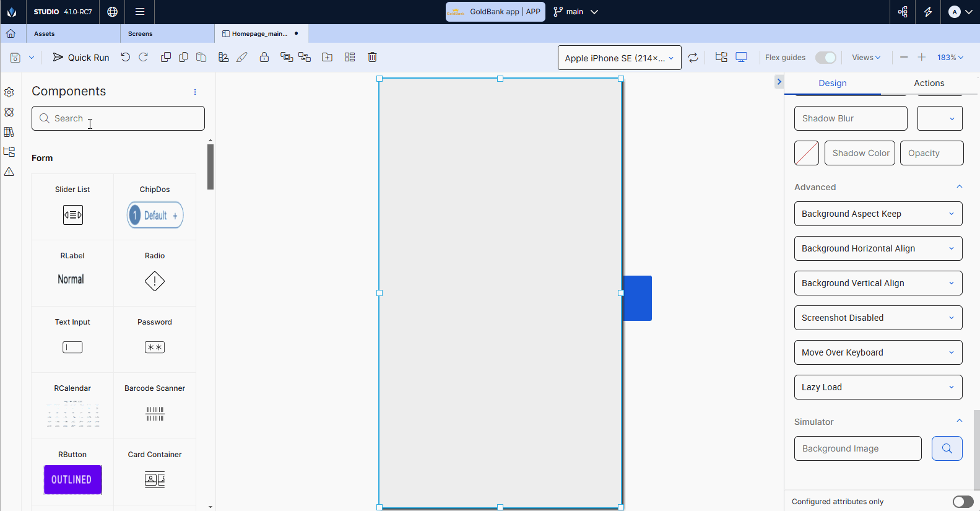Viewport: 980px width, 511px height.
Task: Click the rotate device orientation icon
Action: (693, 58)
